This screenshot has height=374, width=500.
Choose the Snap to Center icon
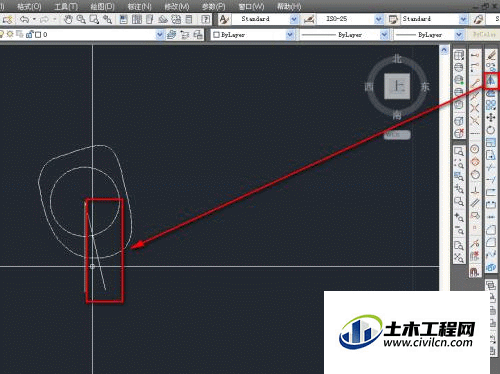pyautogui.click(x=475, y=149)
